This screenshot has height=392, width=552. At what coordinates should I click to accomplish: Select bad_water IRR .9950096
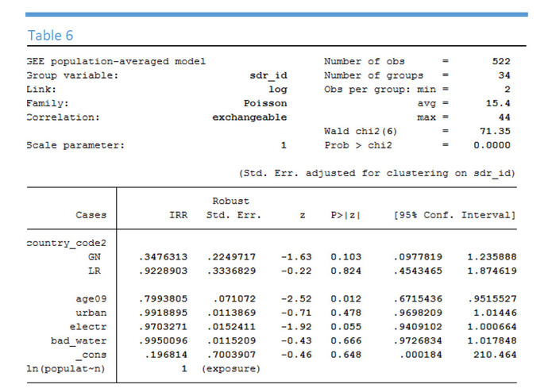click(x=163, y=341)
